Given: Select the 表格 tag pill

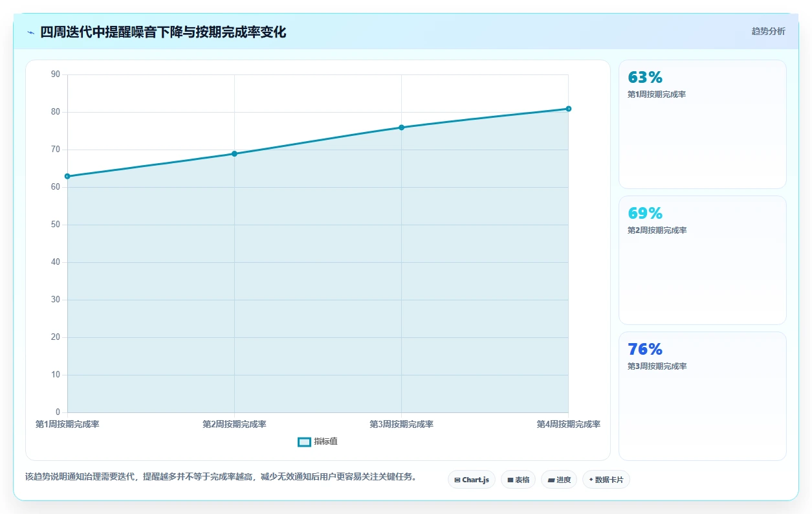Looking at the screenshot, I should click(x=518, y=480).
